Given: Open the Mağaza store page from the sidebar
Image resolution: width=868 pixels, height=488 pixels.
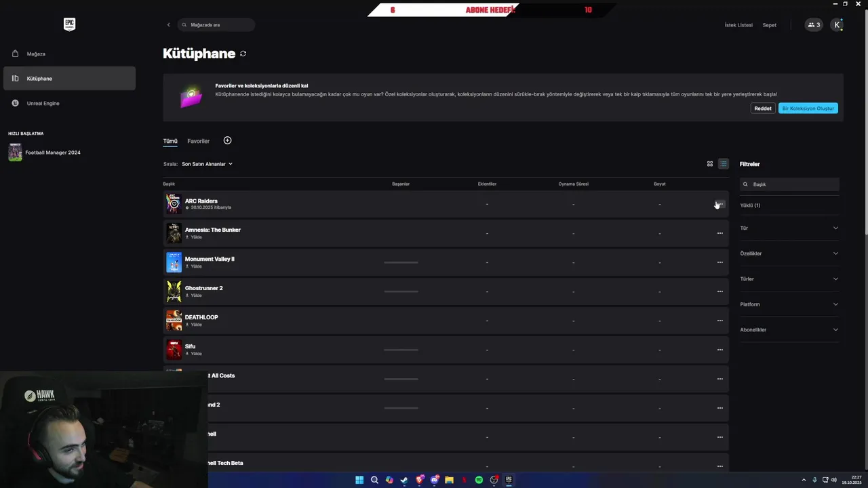Looking at the screenshot, I should coord(69,54).
